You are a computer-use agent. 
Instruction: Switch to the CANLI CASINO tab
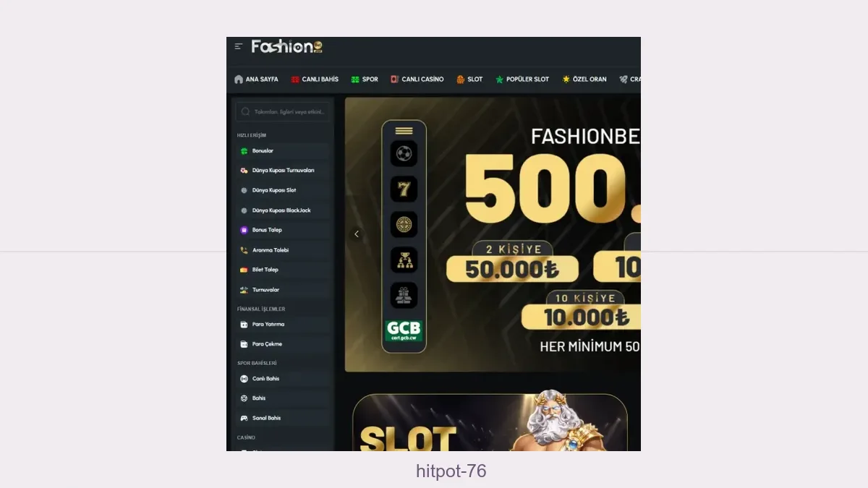pyautogui.click(x=417, y=80)
